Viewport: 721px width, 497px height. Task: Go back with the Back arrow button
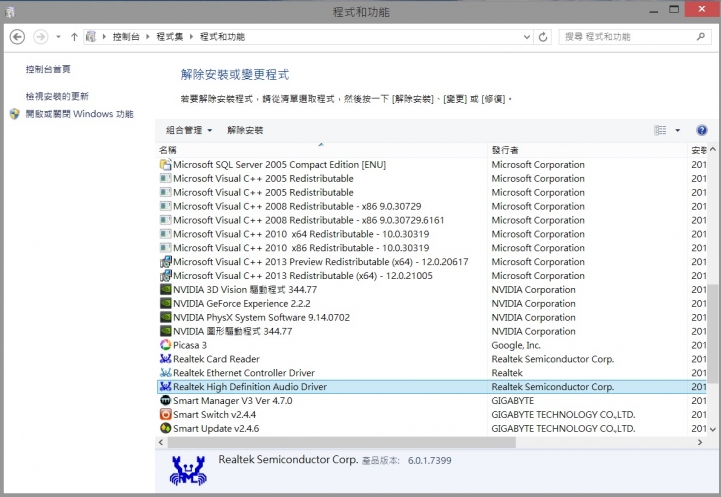(x=17, y=37)
